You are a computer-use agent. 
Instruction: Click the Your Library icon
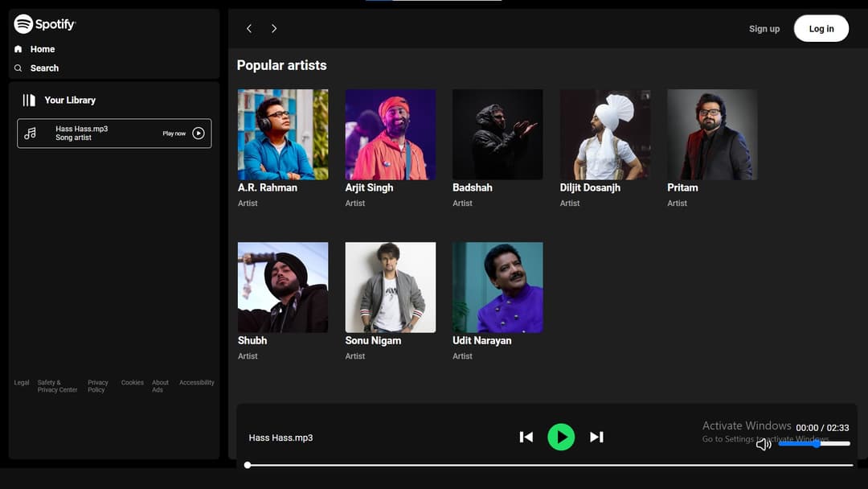pyautogui.click(x=27, y=100)
